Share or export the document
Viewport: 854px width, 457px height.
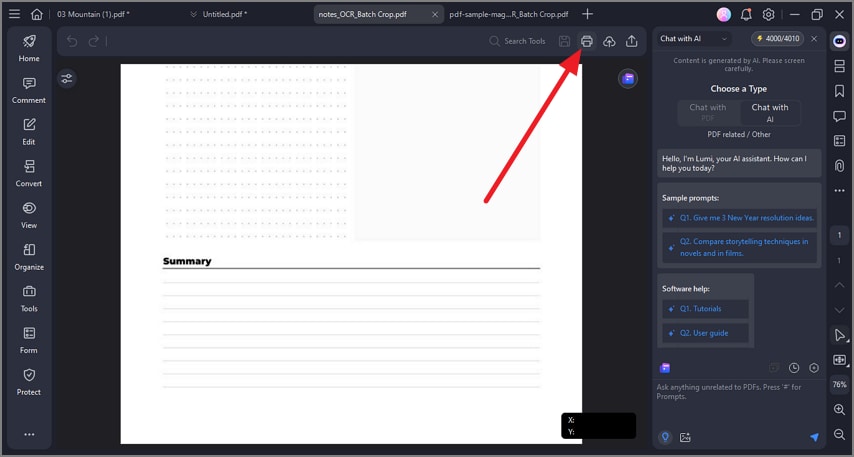[x=631, y=41]
